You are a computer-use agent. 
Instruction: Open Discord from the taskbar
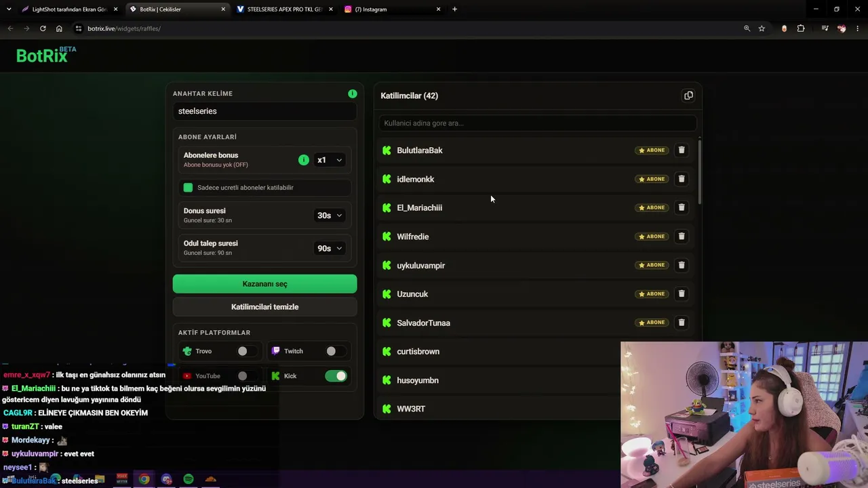(x=167, y=479)
